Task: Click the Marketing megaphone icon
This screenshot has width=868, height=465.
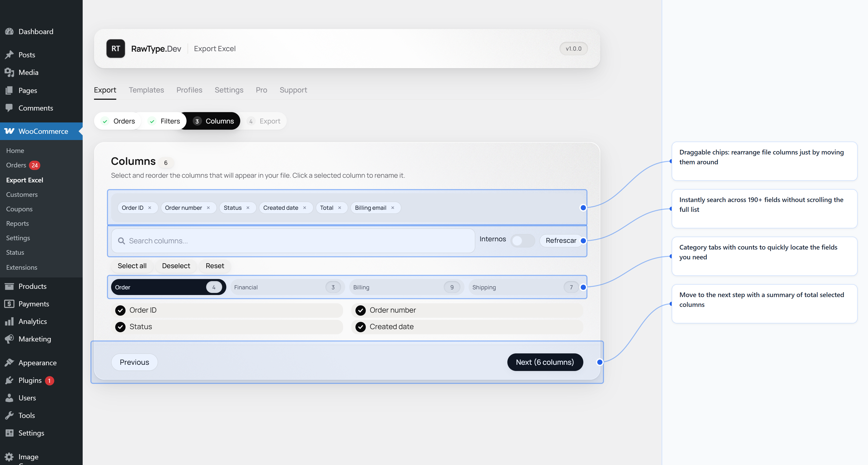Action: click(x=10, y=339)
